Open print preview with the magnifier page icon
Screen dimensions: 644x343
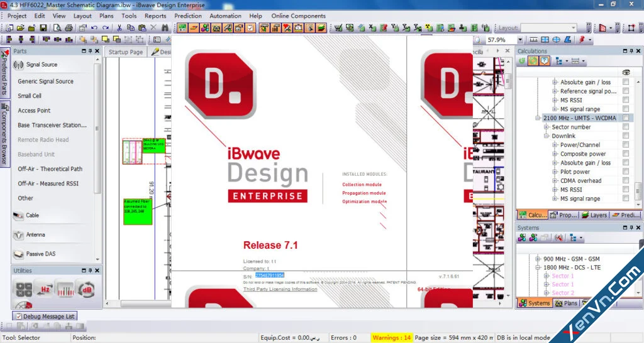(57, 28)
